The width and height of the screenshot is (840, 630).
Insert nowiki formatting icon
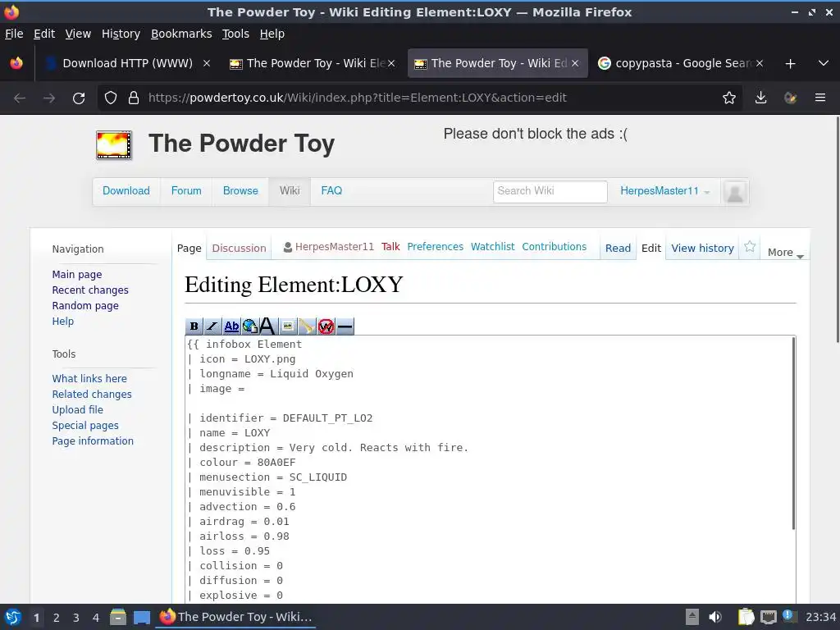click(326, 326)
